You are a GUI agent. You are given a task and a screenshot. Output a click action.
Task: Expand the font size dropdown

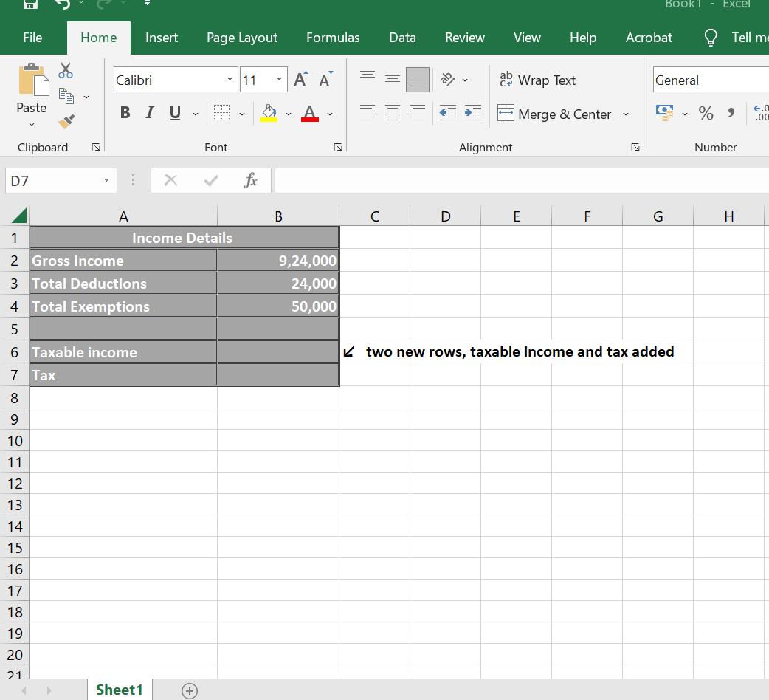pyautogui.click(x=280, y=80)
